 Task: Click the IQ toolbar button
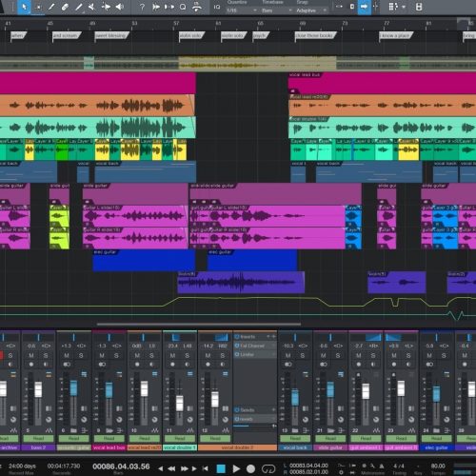tap(217, 7)
